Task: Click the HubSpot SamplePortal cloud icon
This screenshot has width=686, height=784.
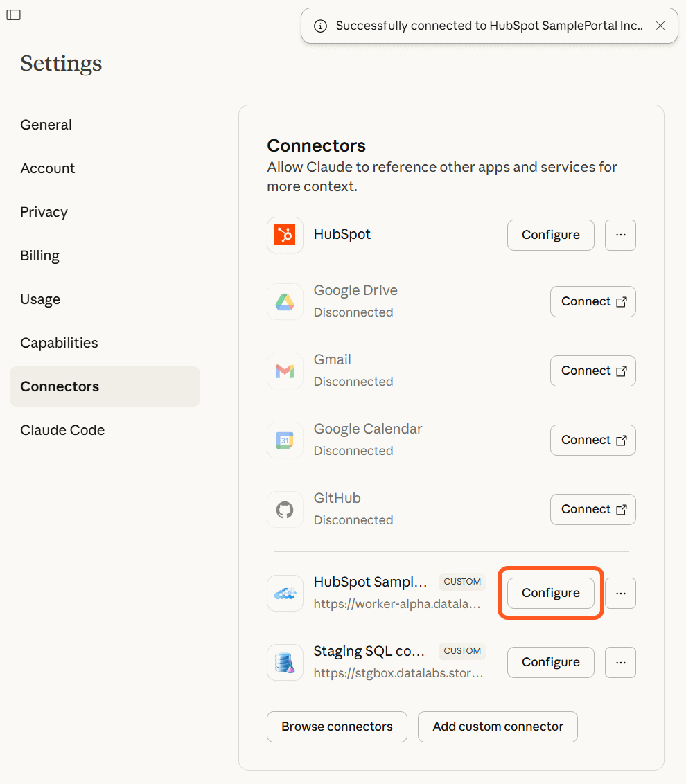Action: coord(285,594)
